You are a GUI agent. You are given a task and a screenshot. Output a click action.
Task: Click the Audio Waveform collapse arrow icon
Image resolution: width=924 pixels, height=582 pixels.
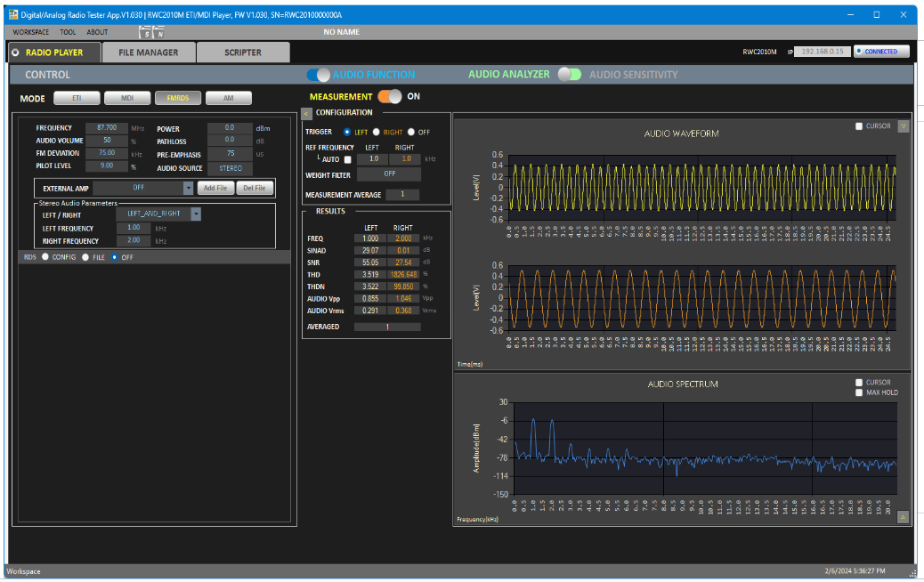(903, 126)
